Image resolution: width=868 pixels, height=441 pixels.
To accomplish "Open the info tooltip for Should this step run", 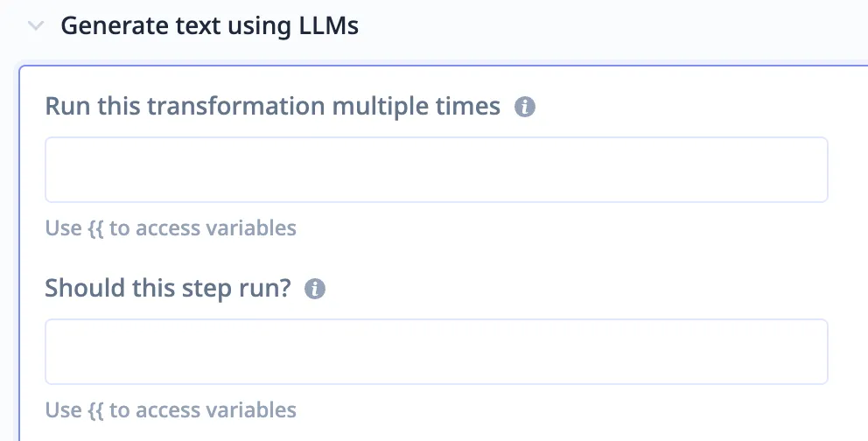I will 314,289.
